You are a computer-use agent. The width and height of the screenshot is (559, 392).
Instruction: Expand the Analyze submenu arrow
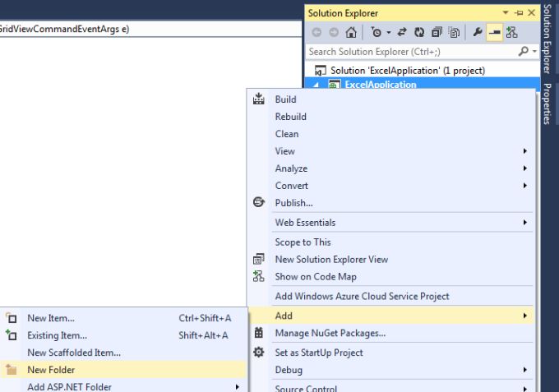[524, 168]
